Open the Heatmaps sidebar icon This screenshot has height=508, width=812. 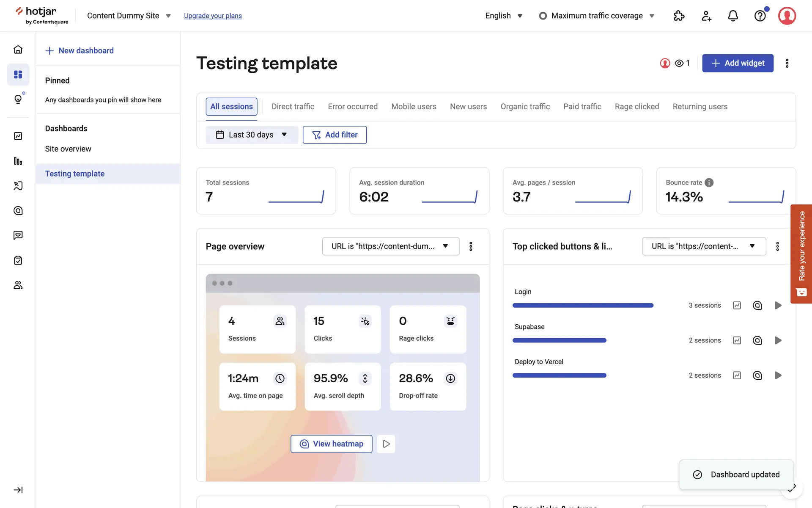tap(18, 210)
